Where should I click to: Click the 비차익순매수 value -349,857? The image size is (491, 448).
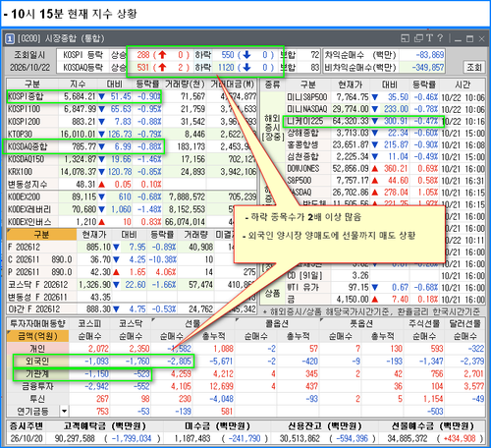(x=428, y=68)
